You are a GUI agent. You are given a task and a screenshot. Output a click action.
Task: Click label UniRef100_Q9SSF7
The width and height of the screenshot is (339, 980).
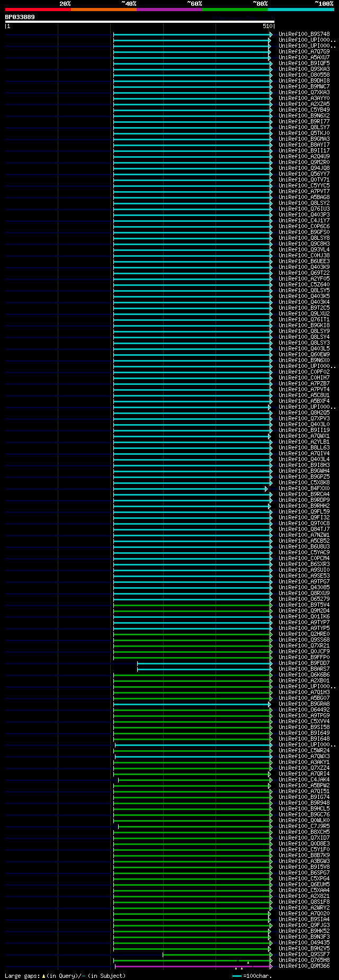click(x=304, y=955)
